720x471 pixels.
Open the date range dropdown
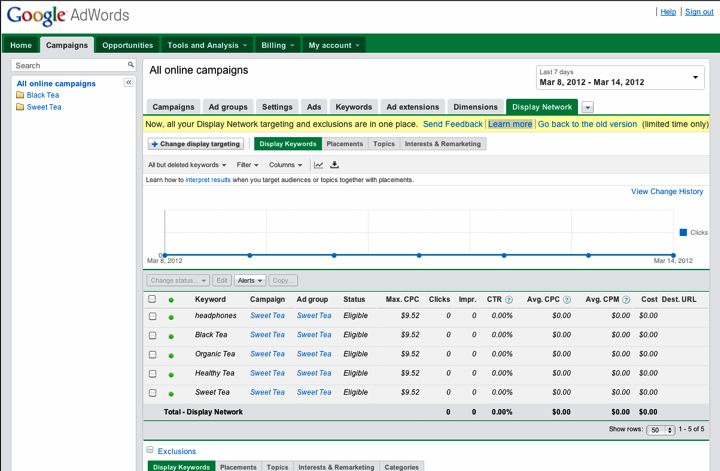pos(620,78)
